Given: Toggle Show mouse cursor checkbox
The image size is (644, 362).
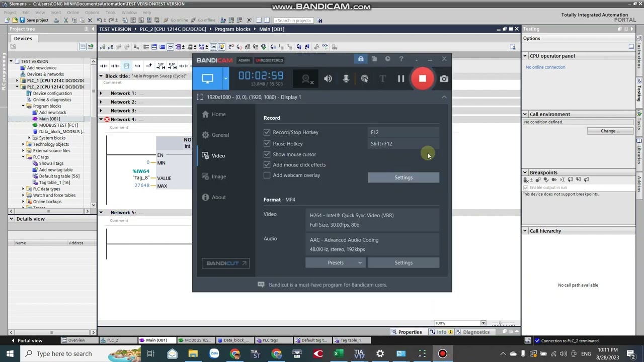Looking at the screenshot, I should click(x=267, y=154).
